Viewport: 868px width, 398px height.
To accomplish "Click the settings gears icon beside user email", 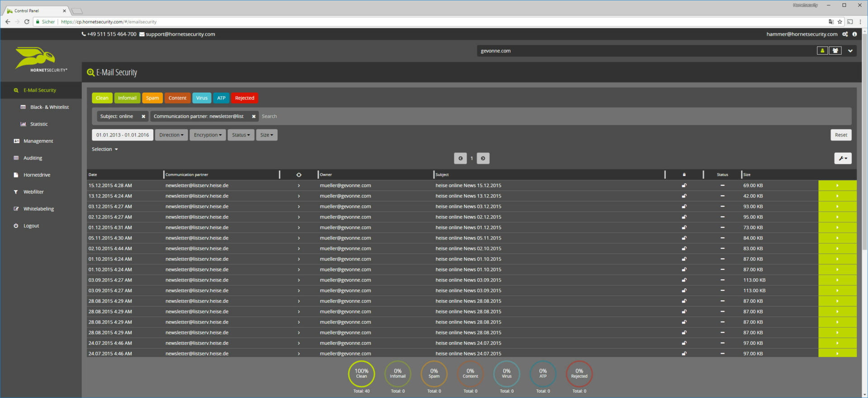I will (x=845, y=34).
